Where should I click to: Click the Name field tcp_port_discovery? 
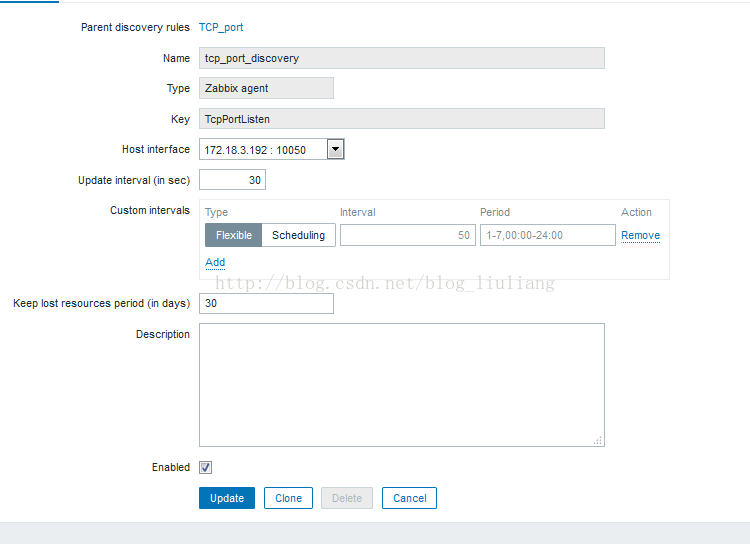[x=402, y=58]
